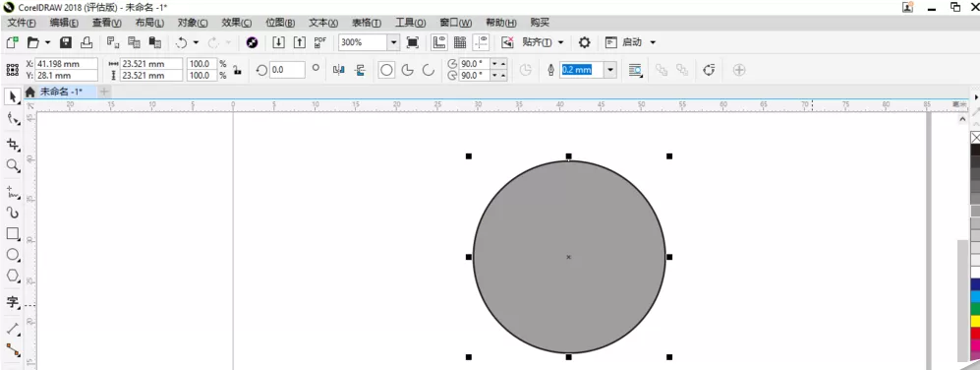Select the Zoom magnifier tool
The height and width of the screenshot is (370, 980).
[x=13, y=165]
